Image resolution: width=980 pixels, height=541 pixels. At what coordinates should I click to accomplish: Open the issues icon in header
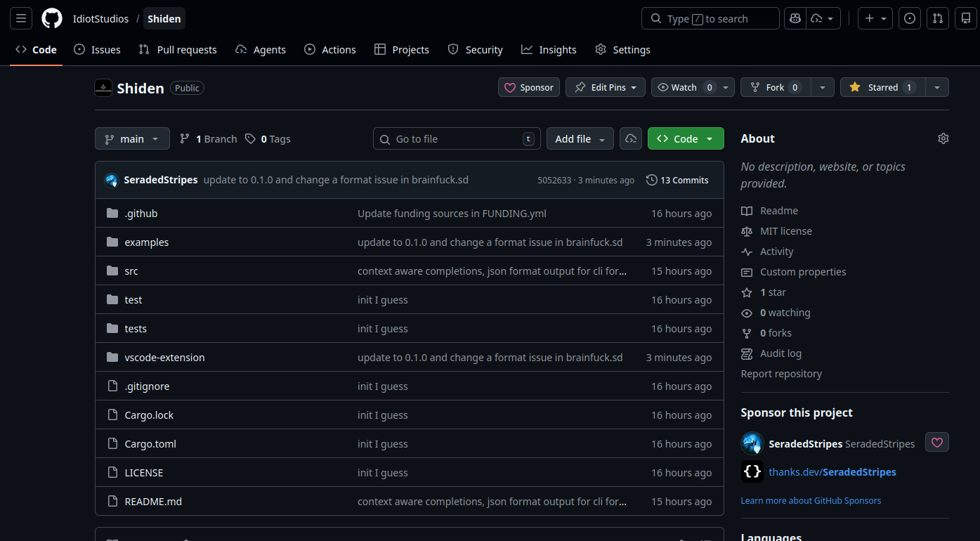910,19
